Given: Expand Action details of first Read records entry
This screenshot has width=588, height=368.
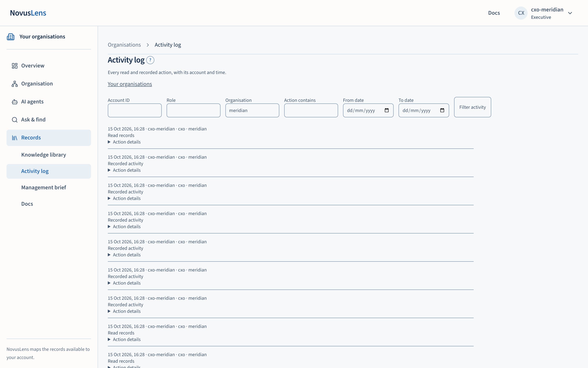Looking at the screenshot, I should pyautogui.click(x=124, y=142).
